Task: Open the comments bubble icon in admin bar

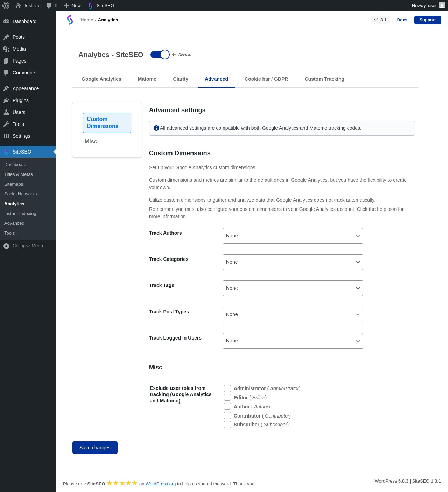Action: click(49, 6)
